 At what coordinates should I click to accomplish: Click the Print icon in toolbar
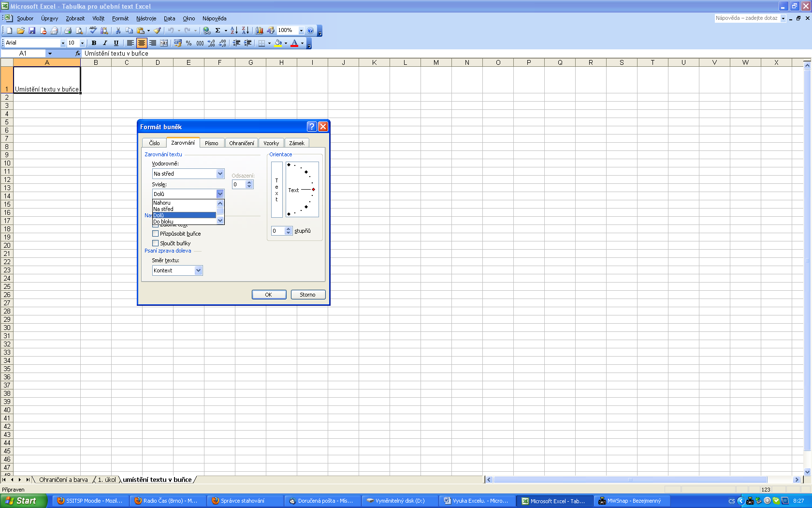[68, 30]
